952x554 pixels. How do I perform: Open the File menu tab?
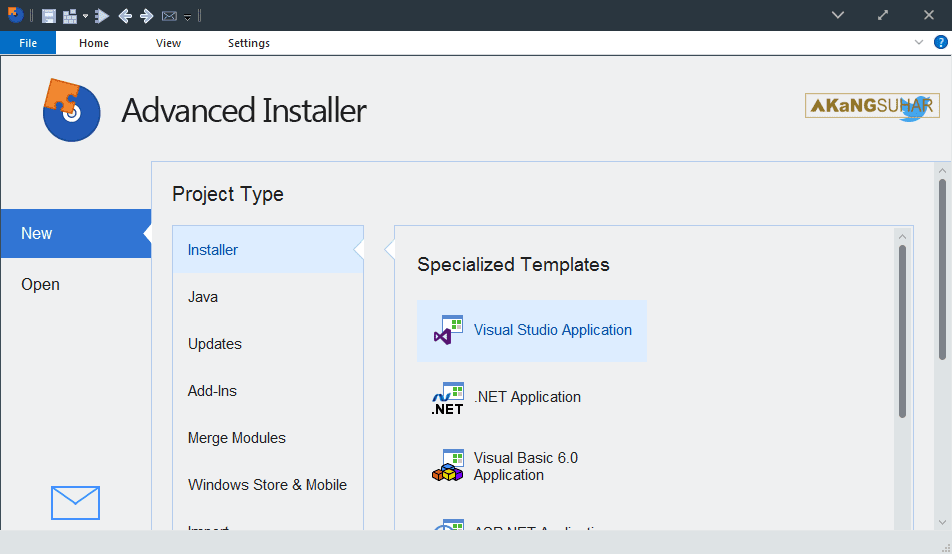tap(28, 43)
